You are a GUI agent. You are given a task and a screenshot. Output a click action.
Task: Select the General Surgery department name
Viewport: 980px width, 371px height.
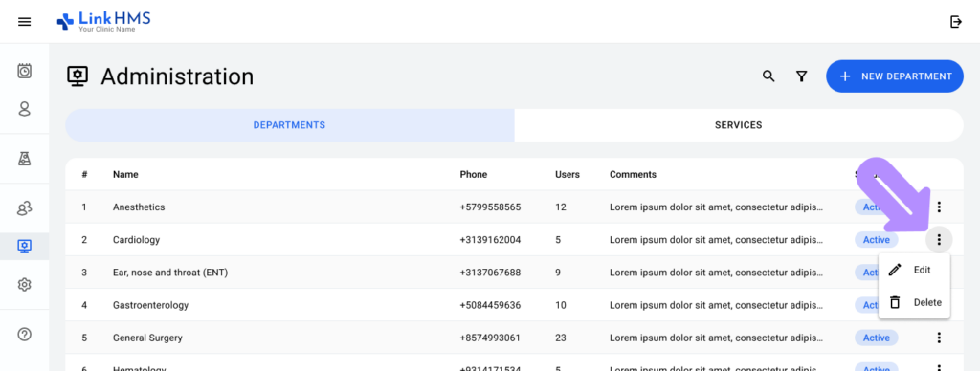click(147, 338)
